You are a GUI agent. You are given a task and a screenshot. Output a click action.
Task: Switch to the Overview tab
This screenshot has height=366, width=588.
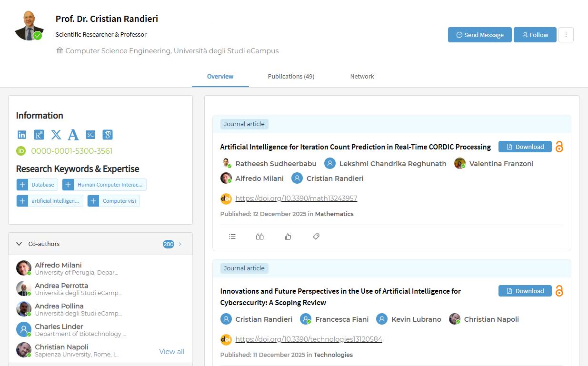coord(220,76)
